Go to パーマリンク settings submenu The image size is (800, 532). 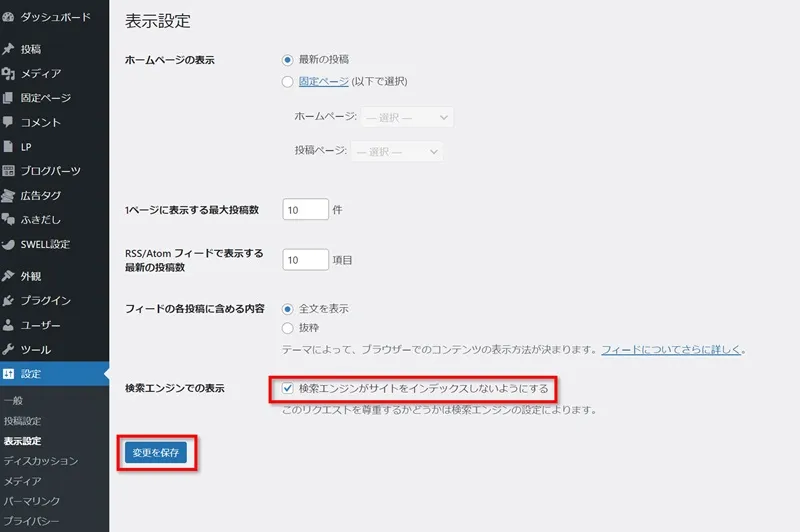tap(32, 501)
